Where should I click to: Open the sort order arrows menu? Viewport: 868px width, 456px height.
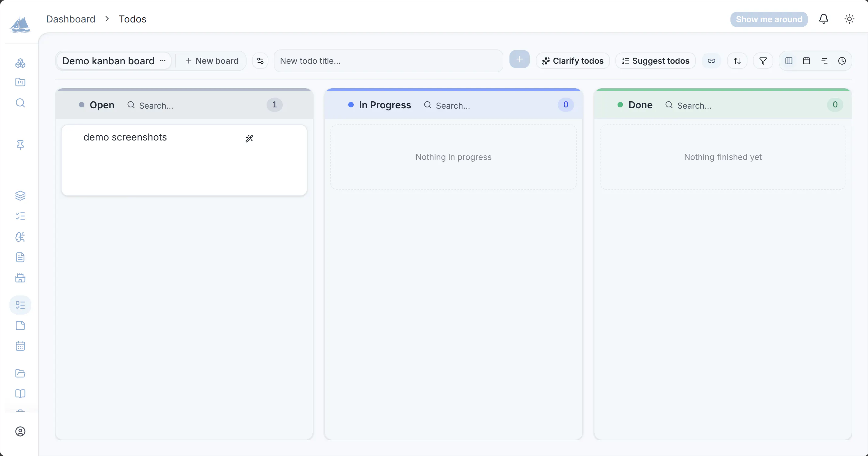point(737,61)
